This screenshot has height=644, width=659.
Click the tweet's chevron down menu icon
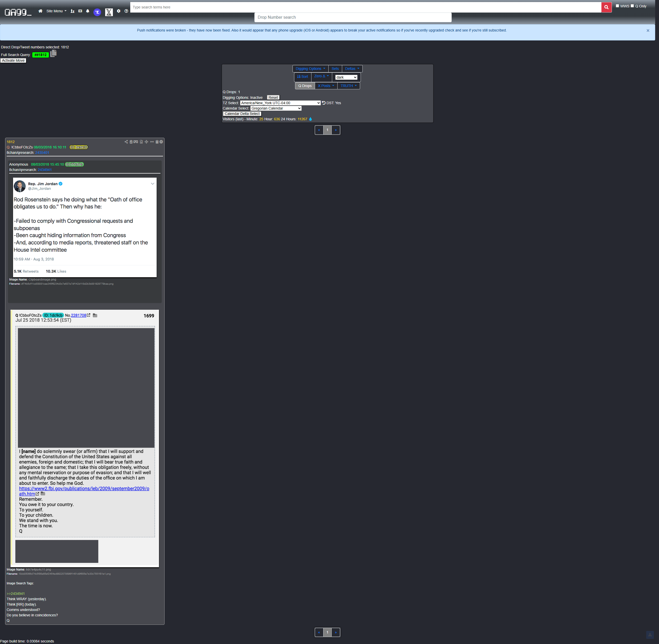coord(153,184)
